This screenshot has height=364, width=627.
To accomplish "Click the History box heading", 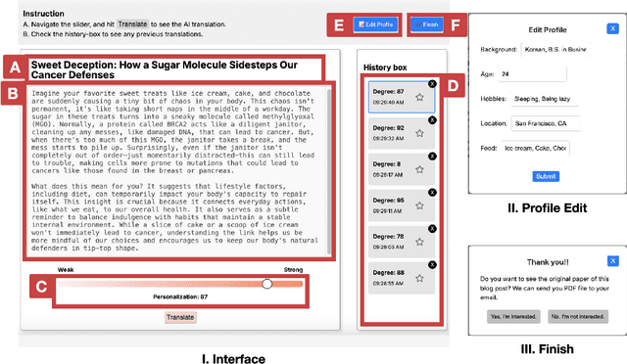I will pyautogui.click(x=385, y=68).
